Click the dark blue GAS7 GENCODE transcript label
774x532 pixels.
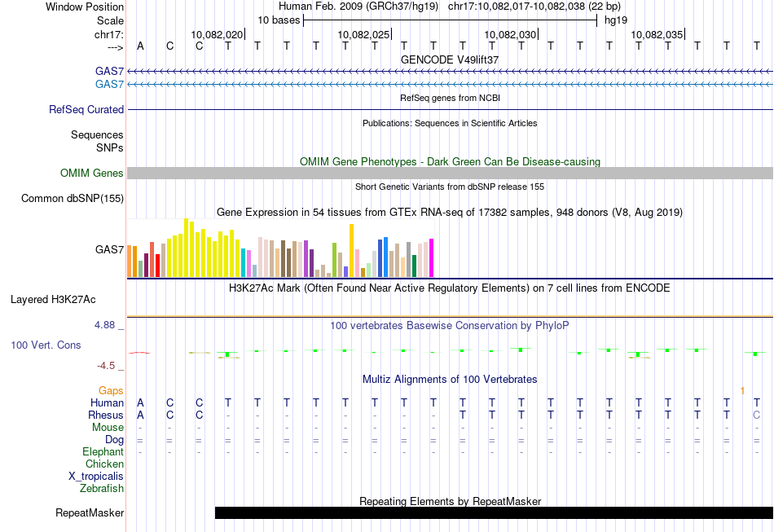tap(109, 72)
